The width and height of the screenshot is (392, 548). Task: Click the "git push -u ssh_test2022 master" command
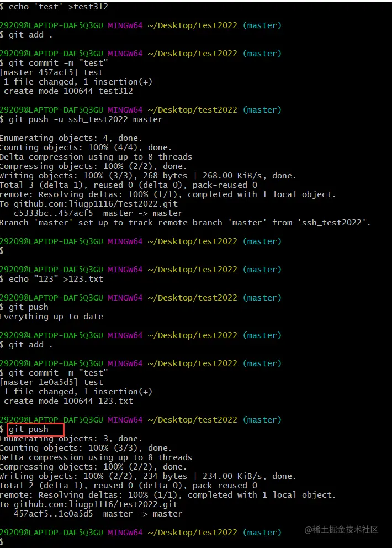point(86,119)
